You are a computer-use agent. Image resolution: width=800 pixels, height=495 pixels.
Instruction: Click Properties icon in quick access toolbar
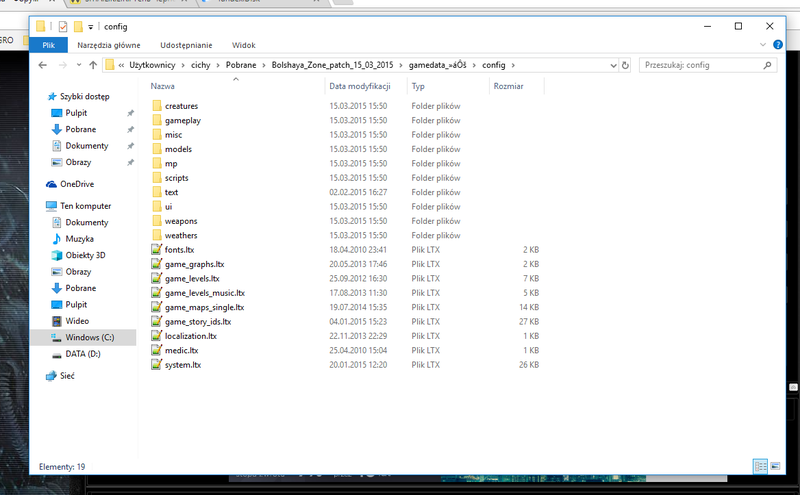tap(63, 26)
